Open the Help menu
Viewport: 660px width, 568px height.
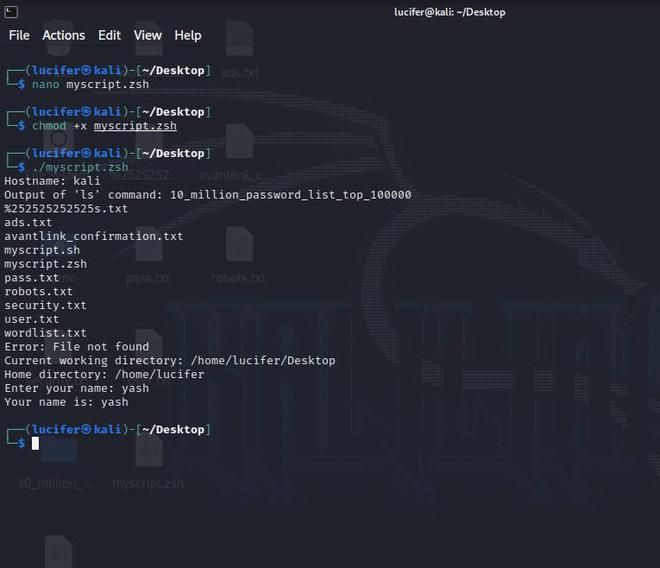point(188,35)
